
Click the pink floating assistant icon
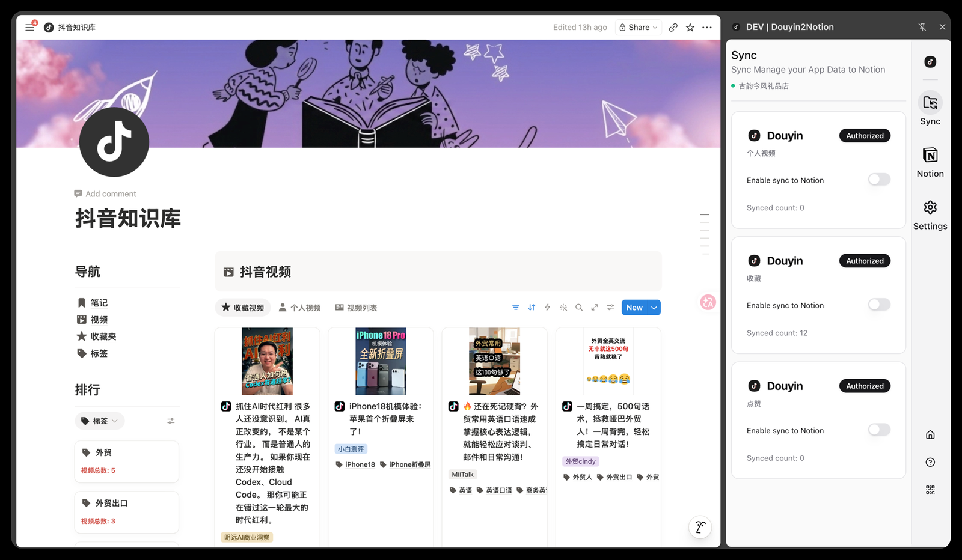click(708, 302)
